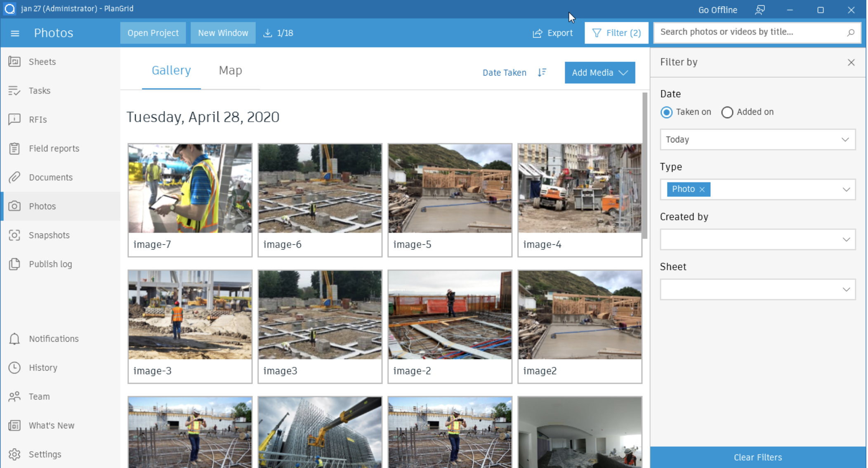Click the RFIs sidebar icon
Image resolution: width=868 pixels, height=468 pixels.
tap(14, 119)
